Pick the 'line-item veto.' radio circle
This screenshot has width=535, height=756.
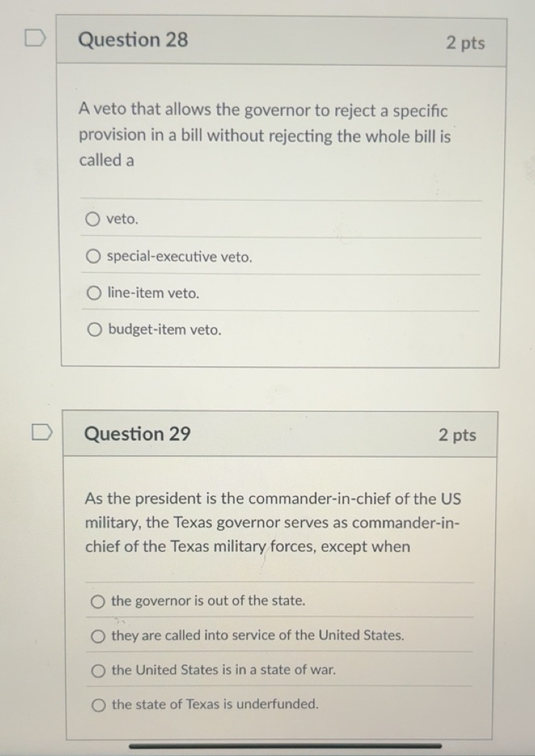click(94, 294)
